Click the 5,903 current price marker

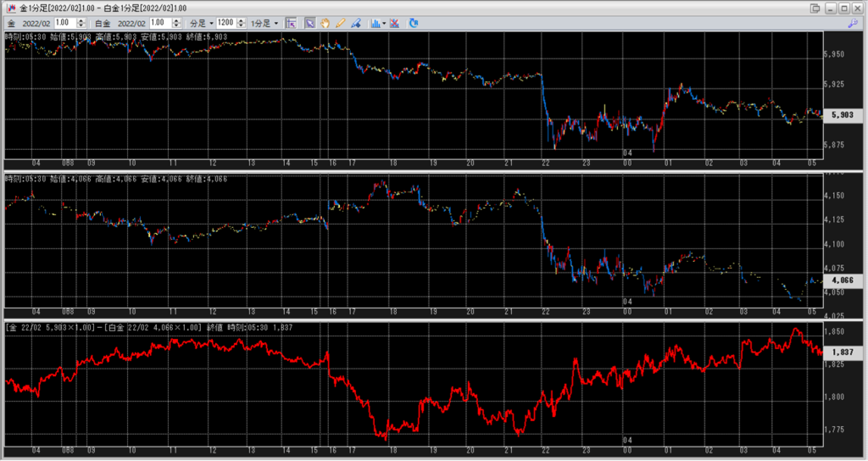pyautogui.click(x=843, y=114)
